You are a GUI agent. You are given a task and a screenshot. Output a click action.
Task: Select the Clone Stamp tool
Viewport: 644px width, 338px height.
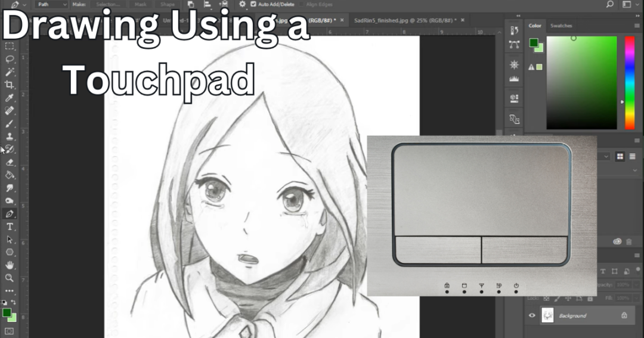click(x=10, y=137)
